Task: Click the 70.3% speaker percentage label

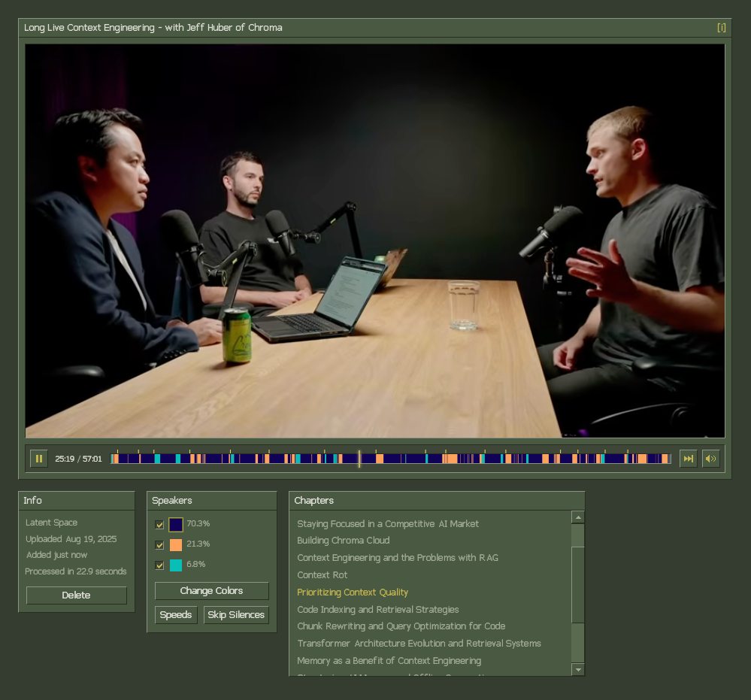Action: click(x=198, y=523)
